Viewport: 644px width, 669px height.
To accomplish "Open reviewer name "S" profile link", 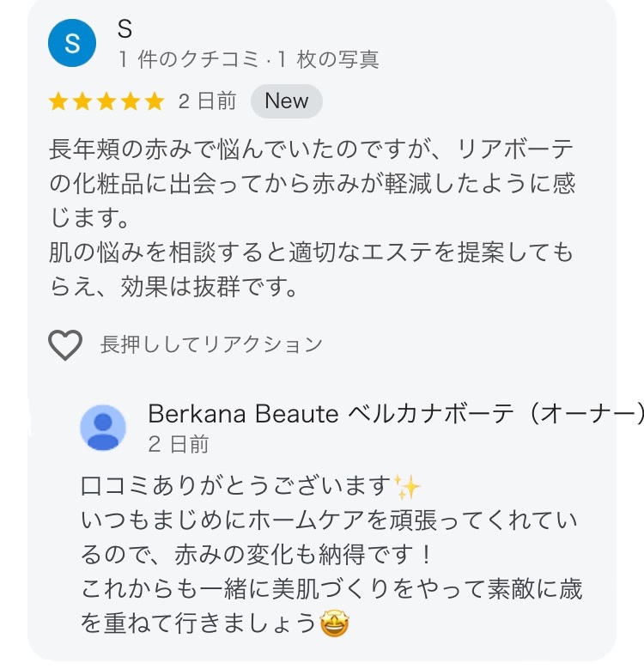I will (x=125, y=29).
